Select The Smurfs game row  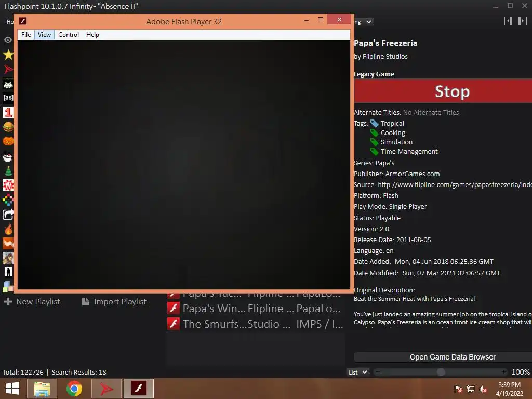click(256, 324)
